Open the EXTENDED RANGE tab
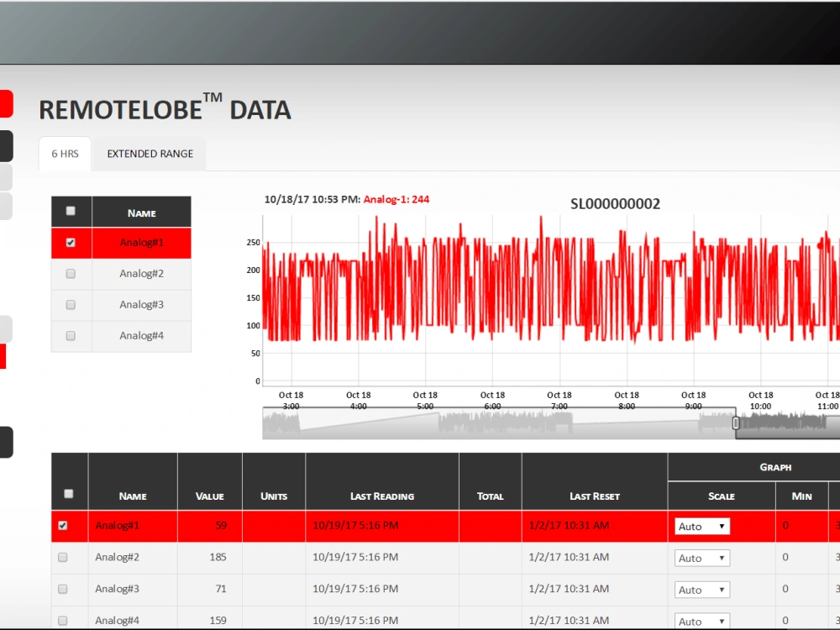840x630 pixels. pos(150,154)
